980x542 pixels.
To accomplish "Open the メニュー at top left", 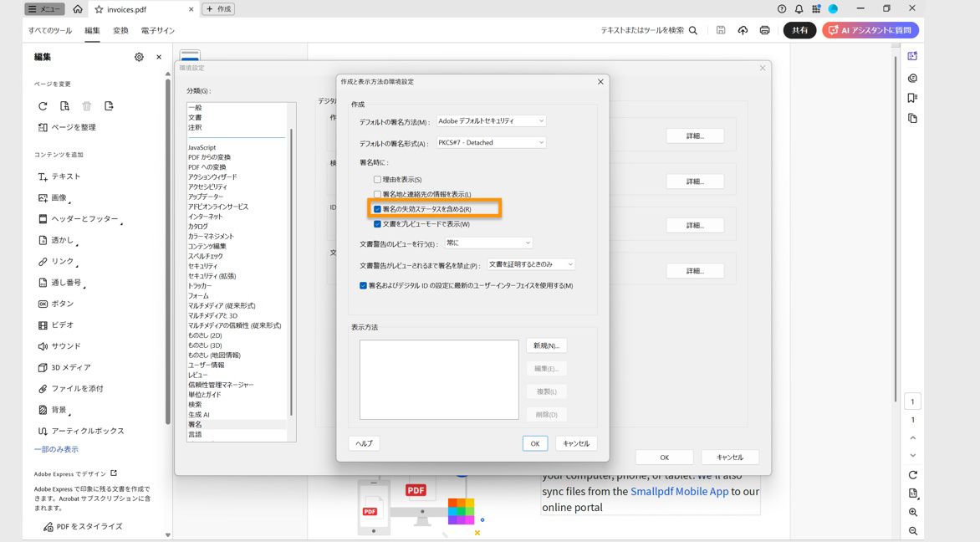I will 44,8.
